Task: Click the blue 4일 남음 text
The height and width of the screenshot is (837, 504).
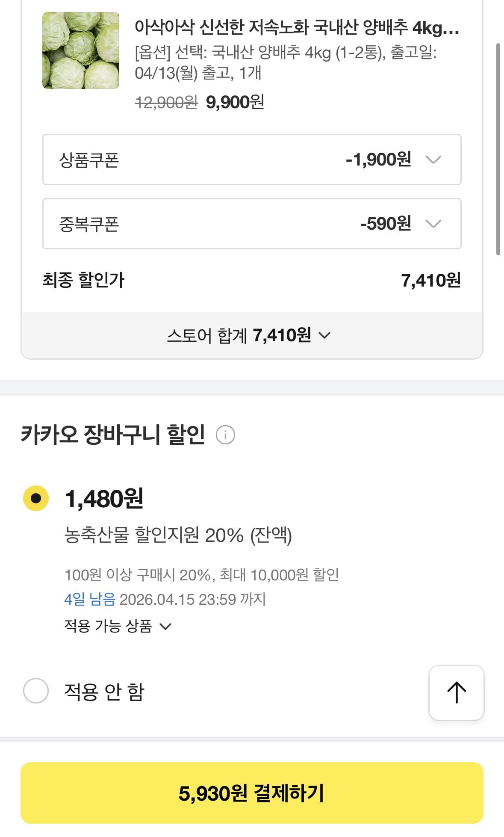Action: point(90,599)
